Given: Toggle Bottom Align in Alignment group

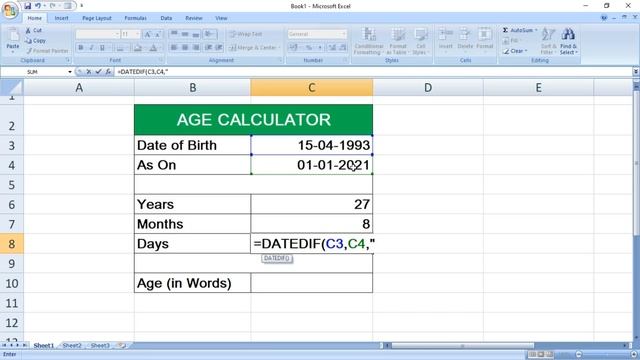Looking at the screenshot, I should tap(196, 34).
